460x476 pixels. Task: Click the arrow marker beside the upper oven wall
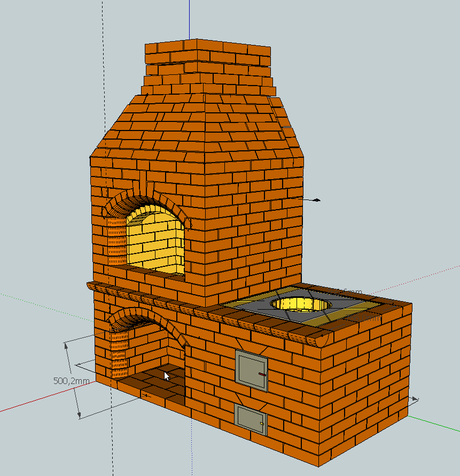[x=317, y=200]
